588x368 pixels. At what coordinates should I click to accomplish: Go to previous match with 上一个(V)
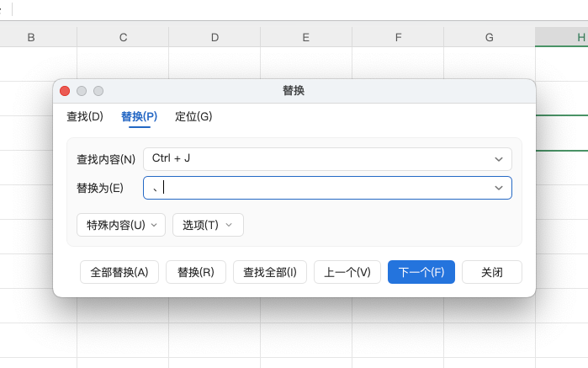pos(347,272)
